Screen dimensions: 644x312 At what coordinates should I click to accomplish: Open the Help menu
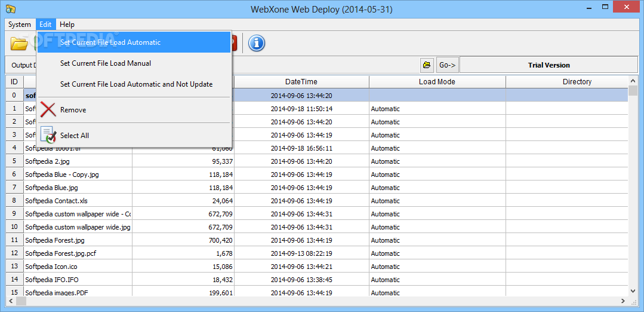(x=67, y=25)
